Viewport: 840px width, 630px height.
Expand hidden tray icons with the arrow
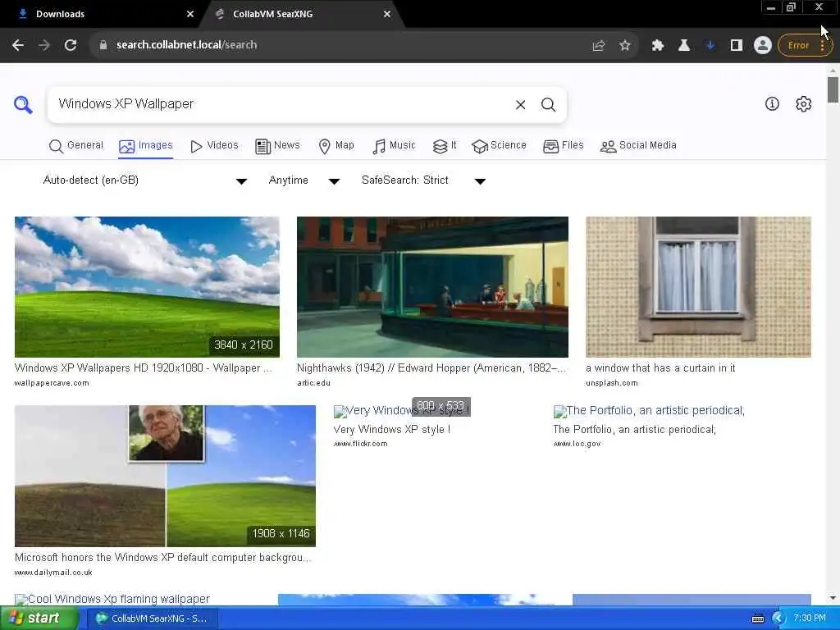pos(778,619)
